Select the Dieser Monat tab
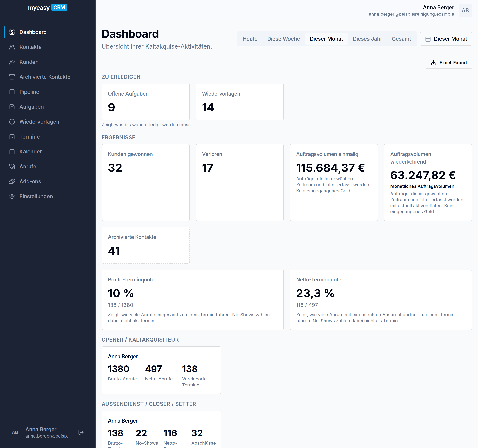This screenshot has width=478, height=448. pos(326,39)
